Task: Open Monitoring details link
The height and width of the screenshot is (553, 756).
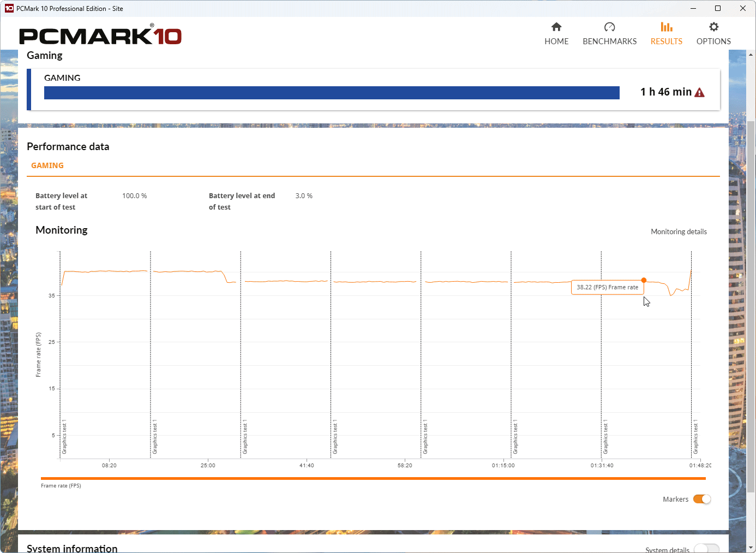Action: click(x=679, y=231)
